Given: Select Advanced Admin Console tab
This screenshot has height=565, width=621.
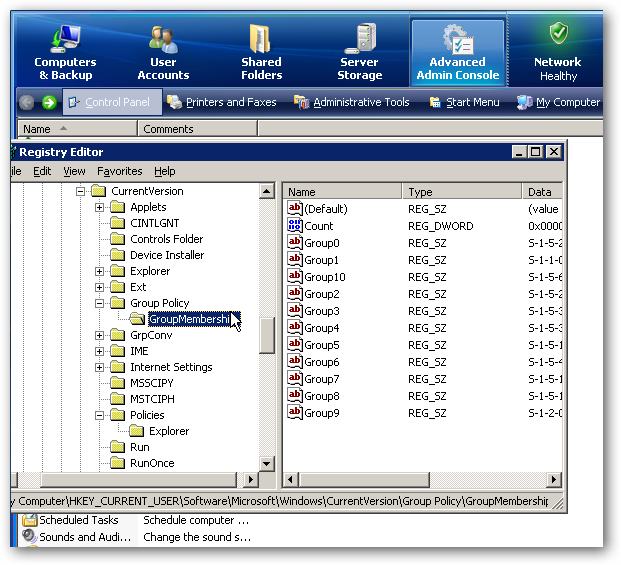Looking at the screenshot, I should pos(458,52).
